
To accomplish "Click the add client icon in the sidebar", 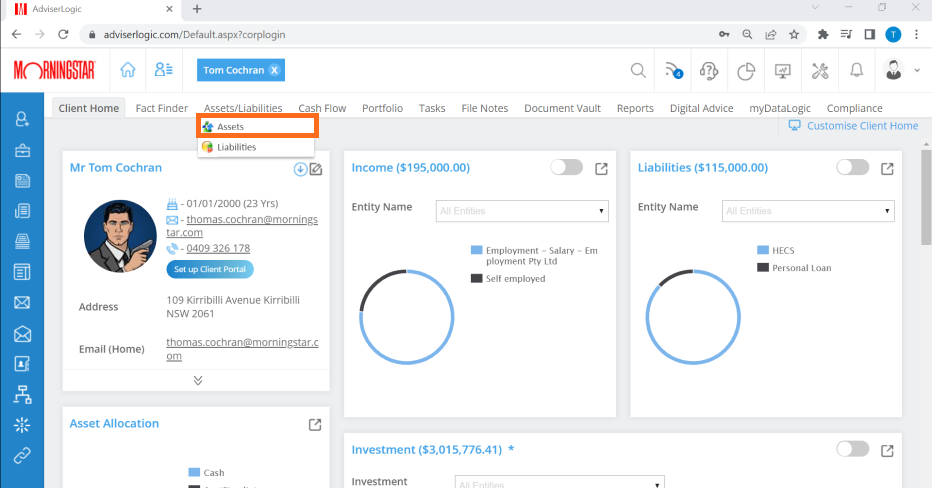I will click(x=22, y=119).
